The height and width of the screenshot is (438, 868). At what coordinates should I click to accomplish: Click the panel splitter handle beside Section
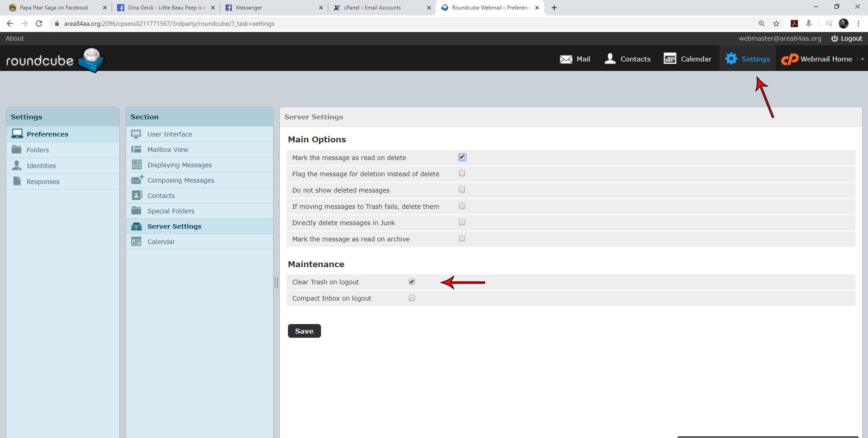pos(276,283)
